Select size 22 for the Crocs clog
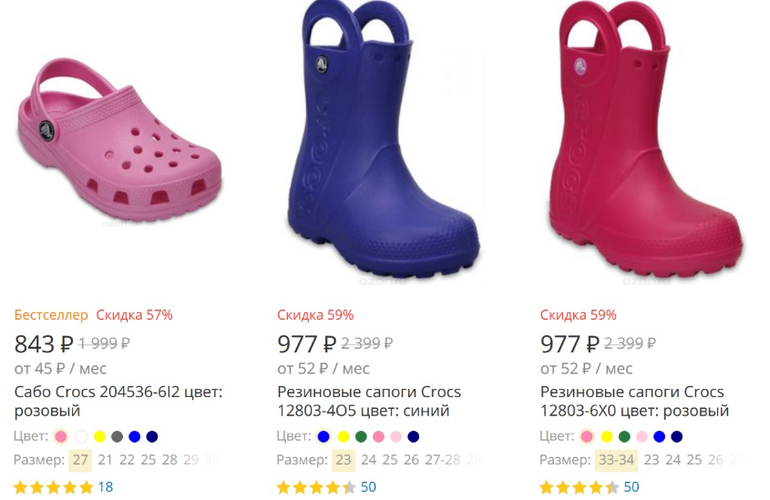This screenshot has width=770, height=500. pos(127,460)
